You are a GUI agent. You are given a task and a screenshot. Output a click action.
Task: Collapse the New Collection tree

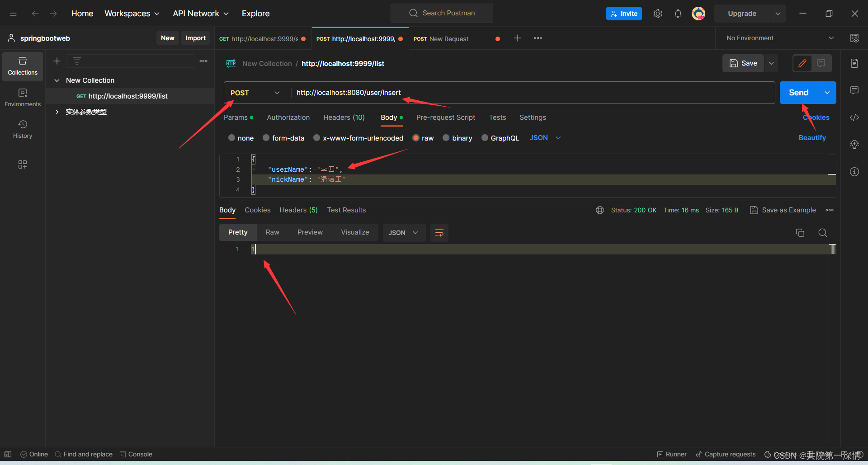tap(57, 80)
